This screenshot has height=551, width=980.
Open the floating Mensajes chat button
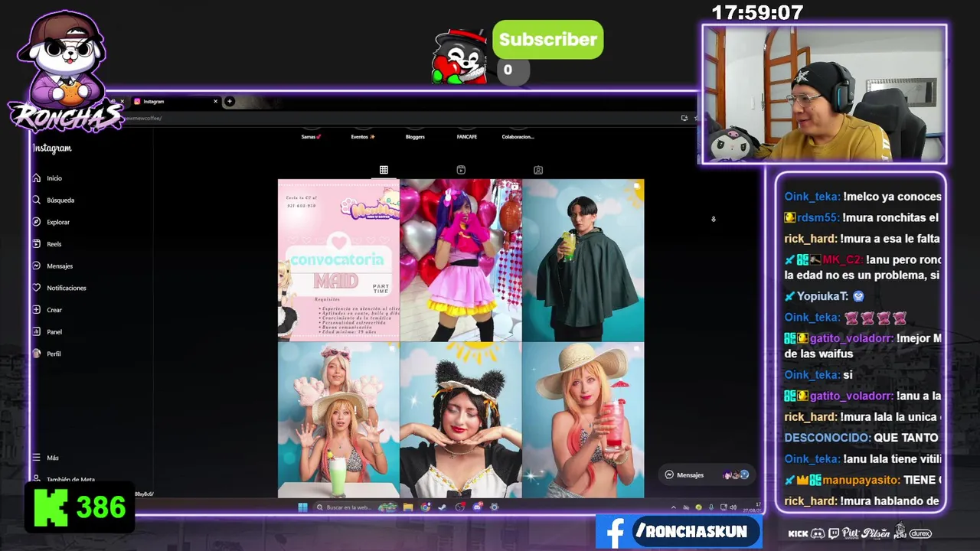(706, 475)
